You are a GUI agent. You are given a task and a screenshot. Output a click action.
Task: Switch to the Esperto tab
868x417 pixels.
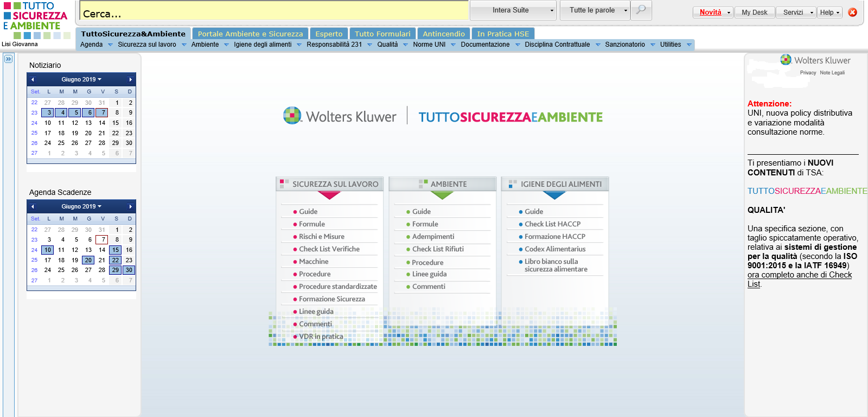(329, 34)
